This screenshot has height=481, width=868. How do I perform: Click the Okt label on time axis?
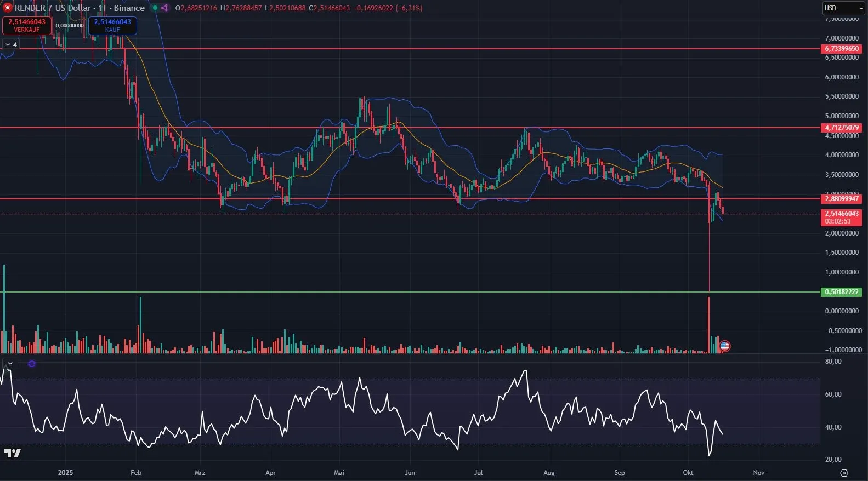[688, 472]
